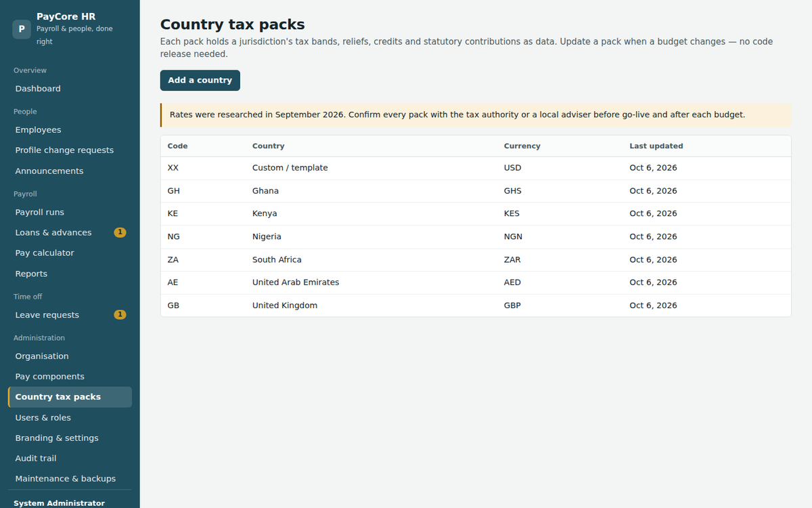Open Branding & settings

coord(70,438)
